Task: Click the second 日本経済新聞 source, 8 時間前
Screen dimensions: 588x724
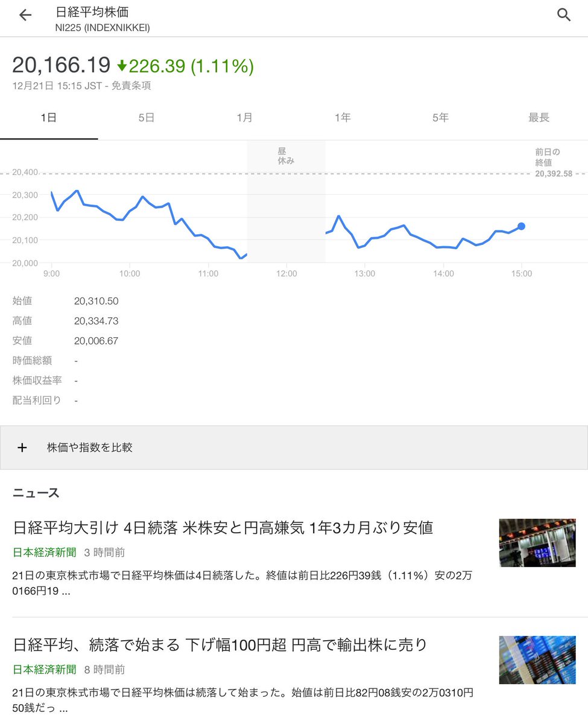Action: click(45, 669)
